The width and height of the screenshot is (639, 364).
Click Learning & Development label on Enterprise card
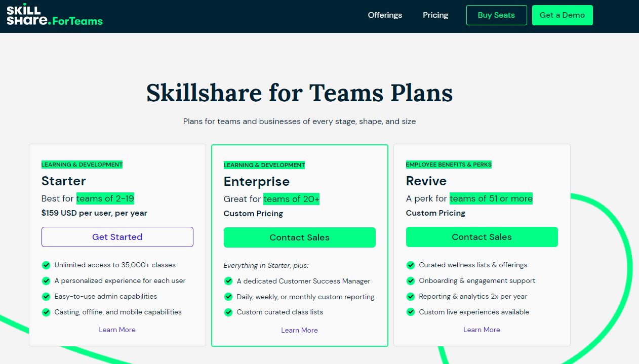coord(264,165)
